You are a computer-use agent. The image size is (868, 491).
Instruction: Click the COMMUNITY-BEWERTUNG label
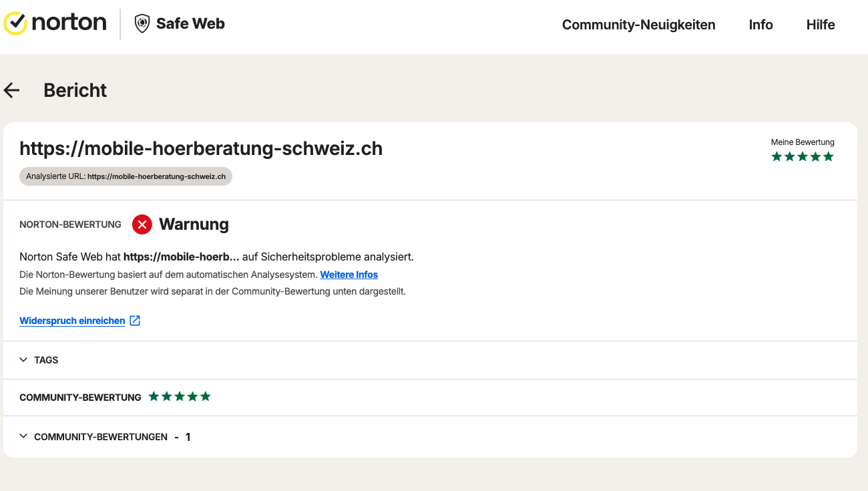pos(80,397)
